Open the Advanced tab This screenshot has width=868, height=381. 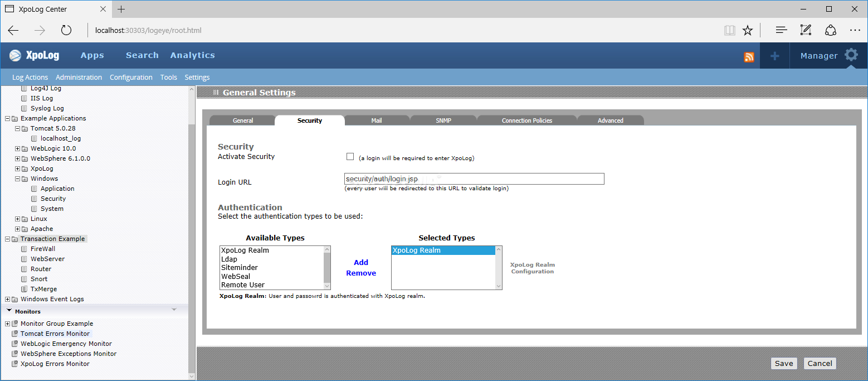[611, 120]
